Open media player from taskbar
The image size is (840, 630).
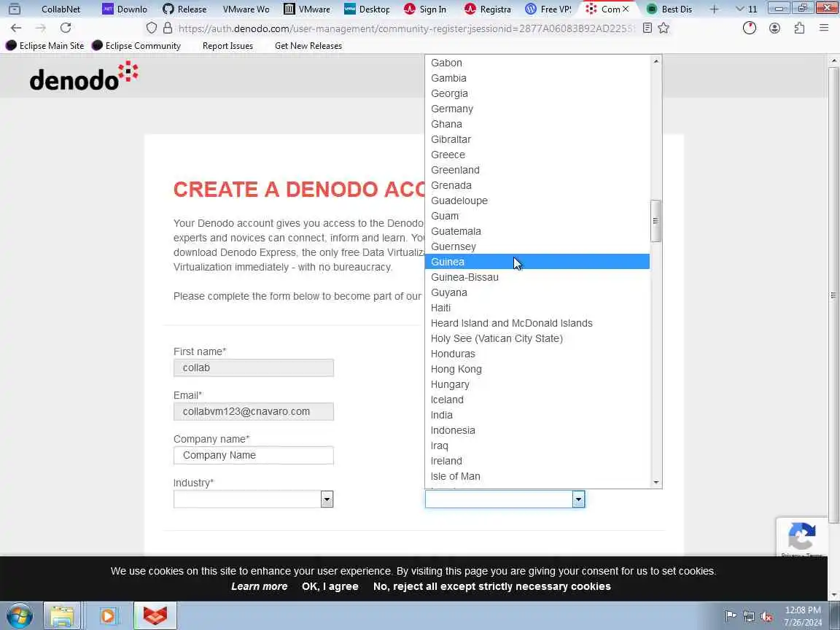pos(108,616)
